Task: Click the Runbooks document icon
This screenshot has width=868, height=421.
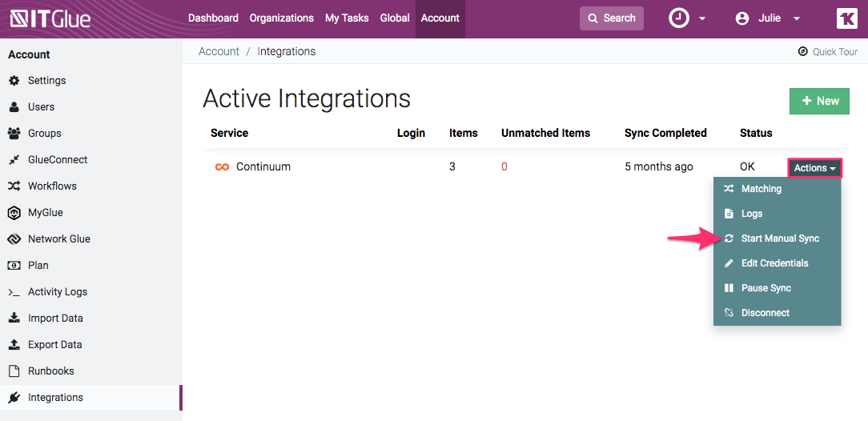Action: [14, 371]
